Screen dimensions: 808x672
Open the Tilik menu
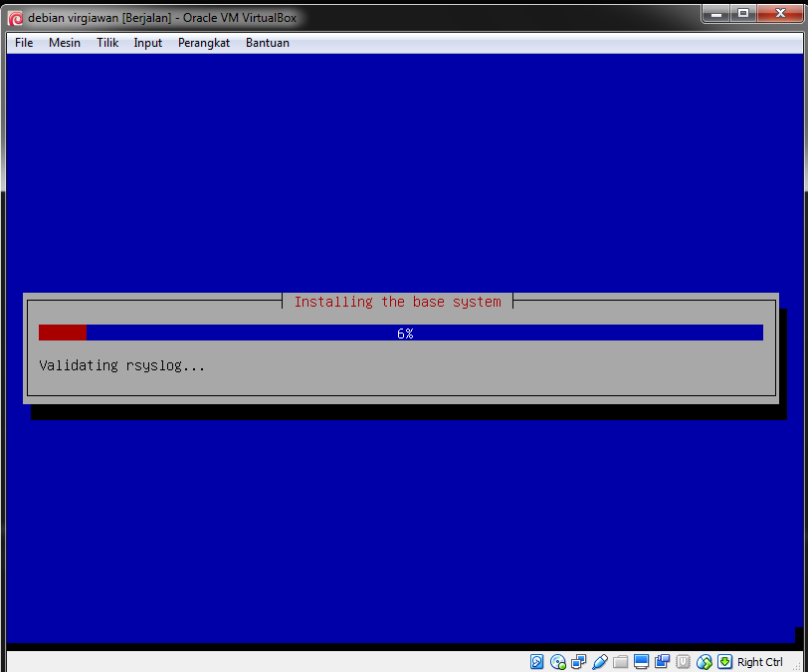(x=107, y=43)
